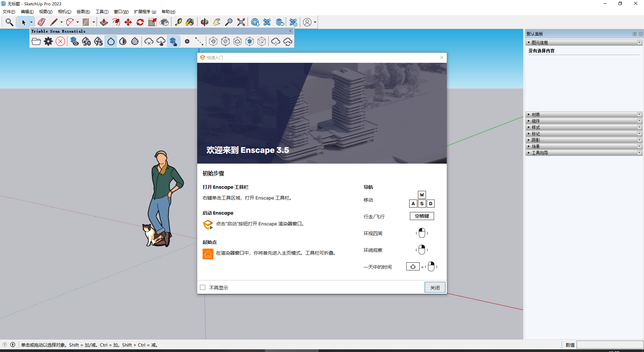Viewport: 644px width, 352px height.
Task: Select the Line pencil tool
Action: click(x=54, y=22)
